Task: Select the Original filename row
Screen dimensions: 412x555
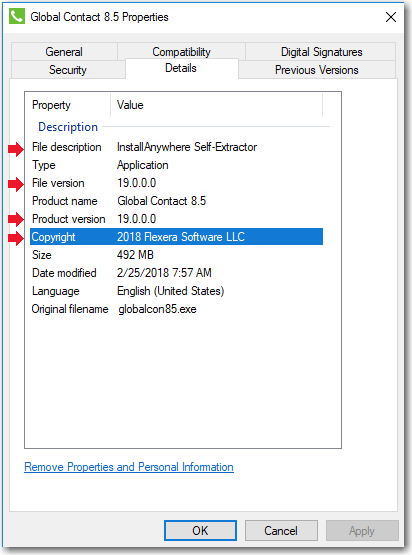Action: [x=177, y=309]
